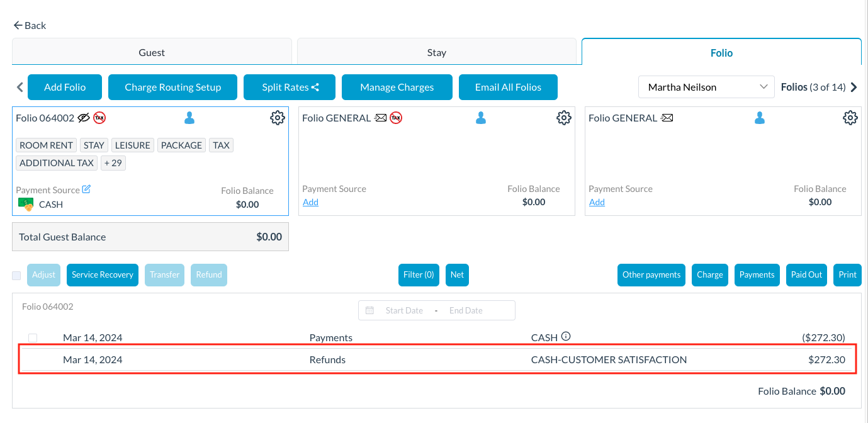Click the Service Recovery button
The width and height of the screenshot is (868, 423).
[102, 275]
